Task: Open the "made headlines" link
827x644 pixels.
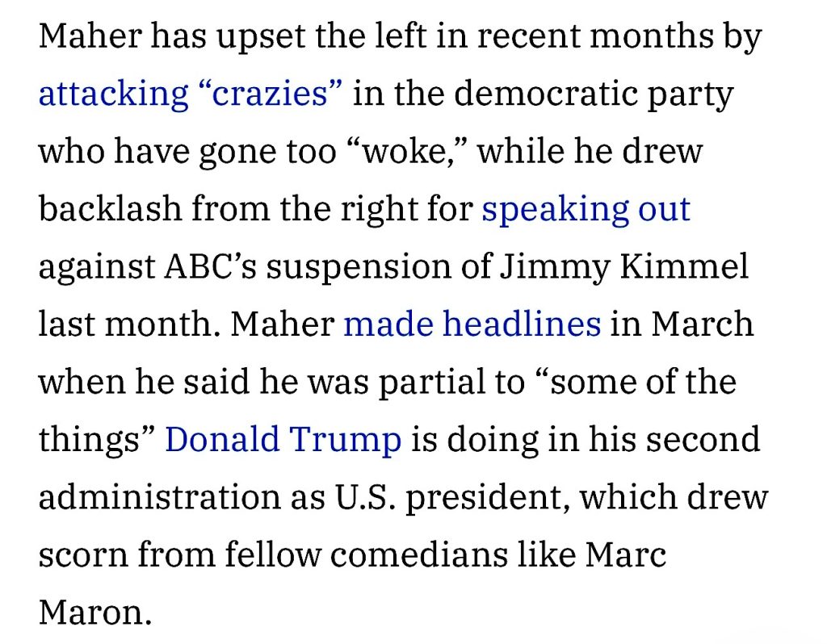Action: point(472,324)
